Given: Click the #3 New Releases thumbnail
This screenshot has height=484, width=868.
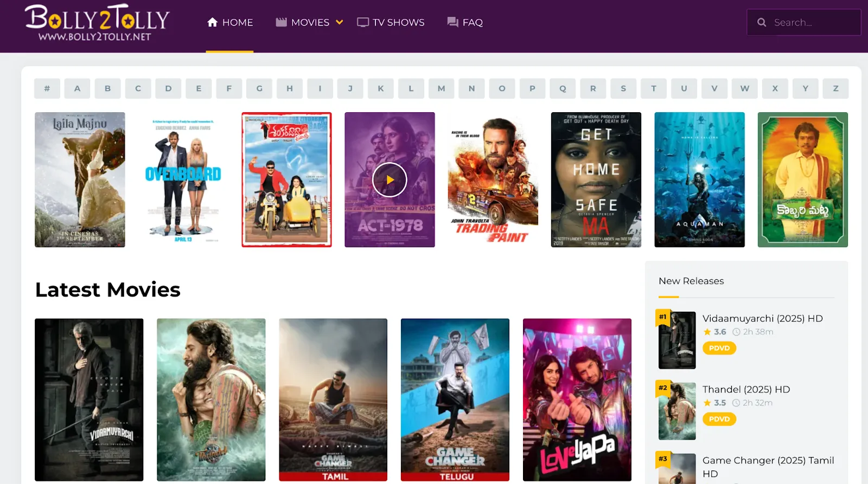Looking at the screenshot, I should (x=677, y=469).
